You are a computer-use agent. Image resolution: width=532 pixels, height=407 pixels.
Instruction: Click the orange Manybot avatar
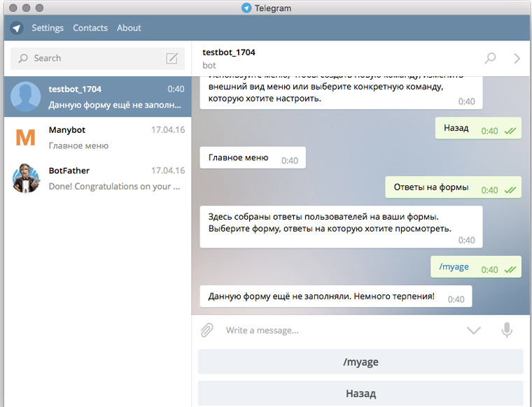(26, 137)
